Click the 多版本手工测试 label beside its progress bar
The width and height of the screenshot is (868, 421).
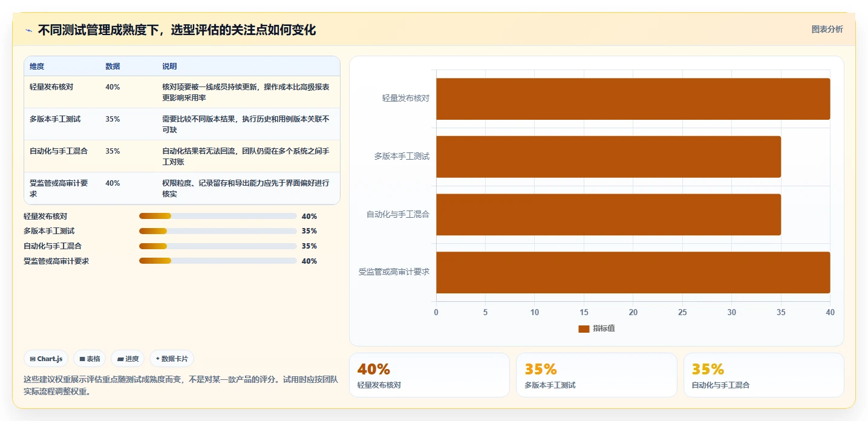coord(49,231)
